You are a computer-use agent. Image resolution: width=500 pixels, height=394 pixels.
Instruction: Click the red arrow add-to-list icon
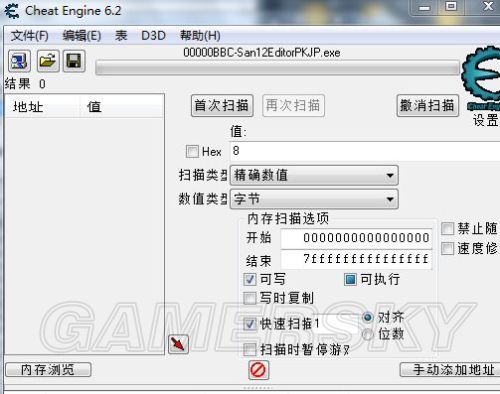click(178, 344)
